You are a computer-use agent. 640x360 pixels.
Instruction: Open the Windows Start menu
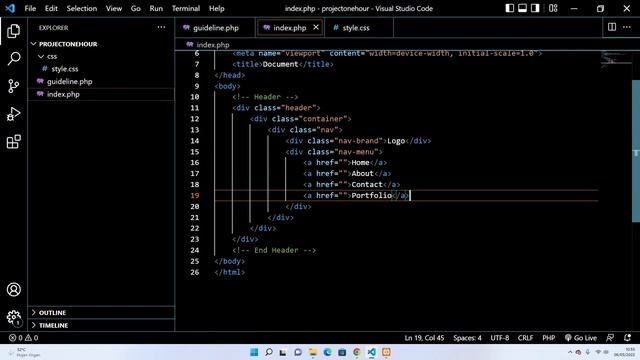254,352
